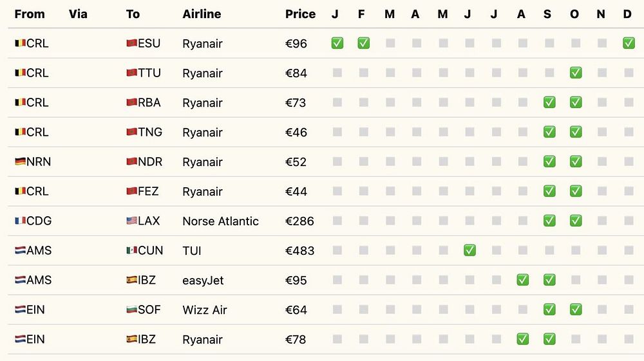The image size is (644, 361).
Task: Uncheck June for the AMS to CUN flight
Action: (x=469, y=250)
